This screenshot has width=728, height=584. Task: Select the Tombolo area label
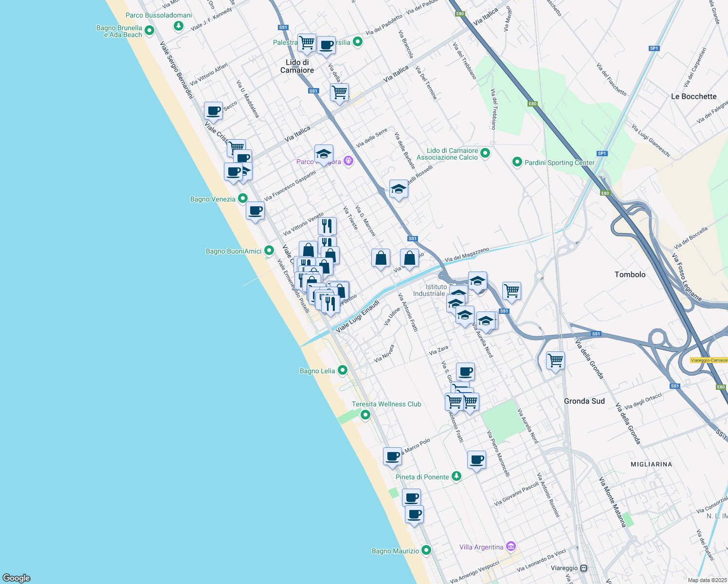click(x=630, y=274)
